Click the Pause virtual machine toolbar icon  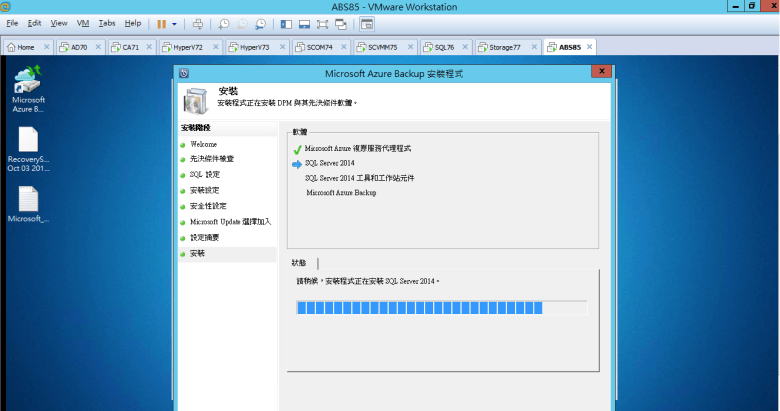coord(161,23)
